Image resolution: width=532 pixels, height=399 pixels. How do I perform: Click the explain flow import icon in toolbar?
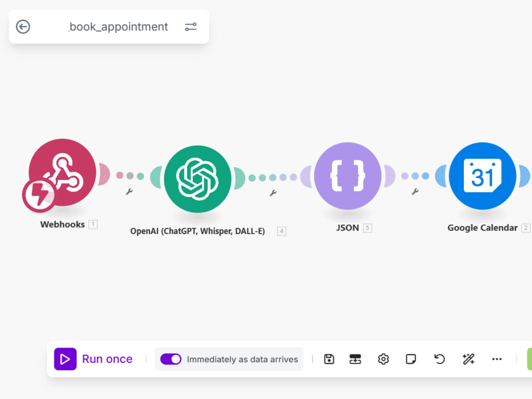[355, 359]
